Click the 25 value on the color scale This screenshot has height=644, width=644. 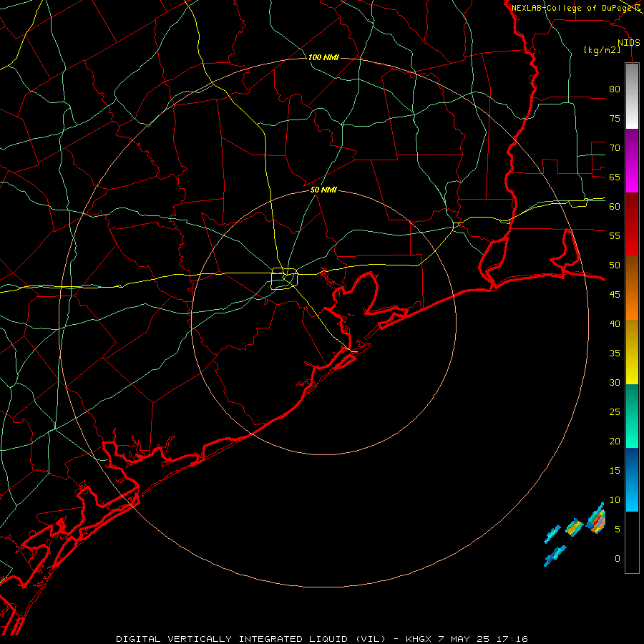click(x=615, y=411)
